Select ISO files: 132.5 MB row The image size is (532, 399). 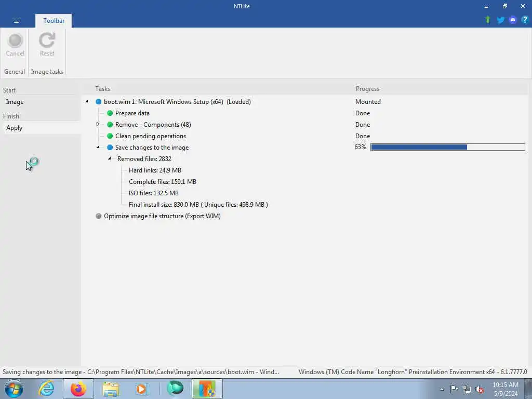point(153,193)
